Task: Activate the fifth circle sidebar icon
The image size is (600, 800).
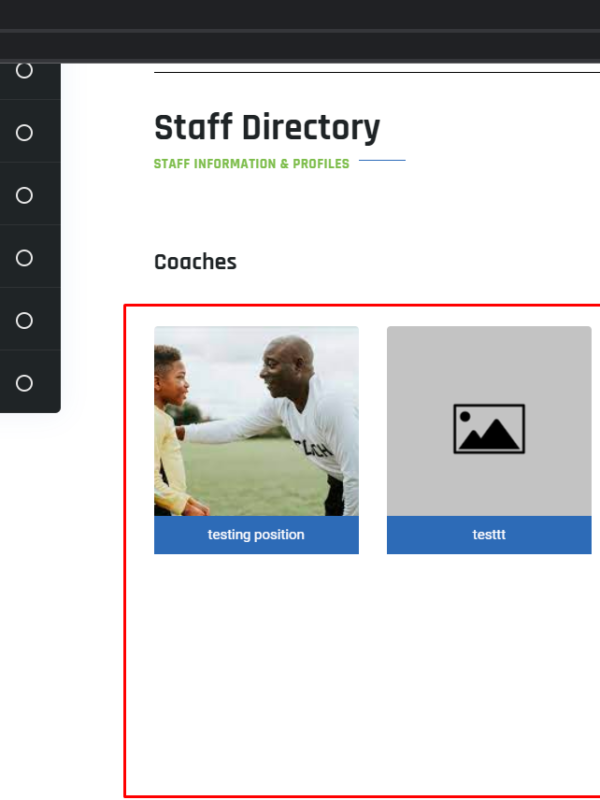Action: (x=24, y=321)
